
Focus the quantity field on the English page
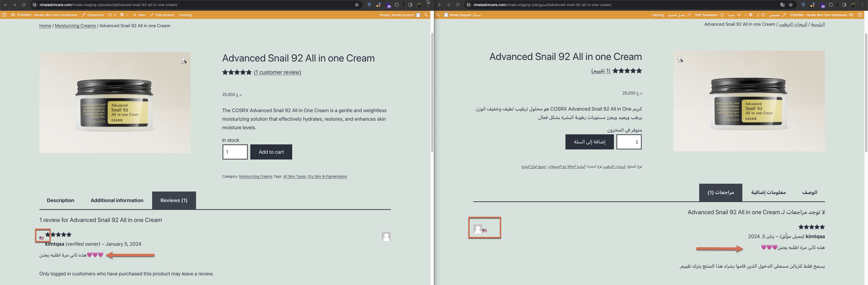[x=235, y=152]
